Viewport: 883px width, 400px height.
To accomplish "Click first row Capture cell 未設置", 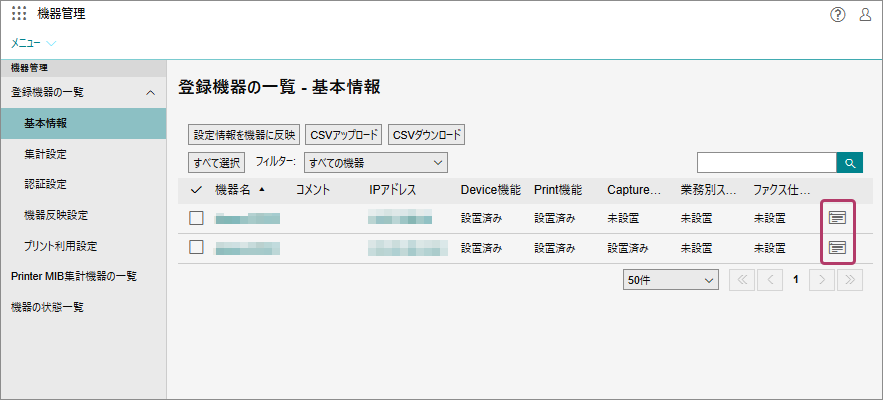I will 623,219.
